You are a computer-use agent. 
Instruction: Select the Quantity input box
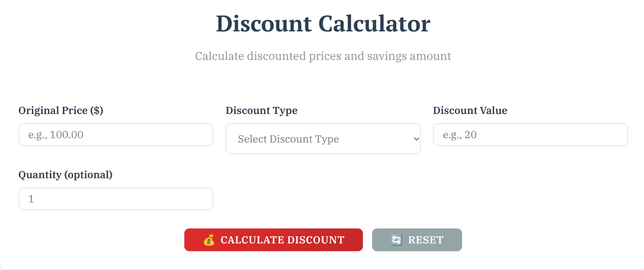click(116, 199)
